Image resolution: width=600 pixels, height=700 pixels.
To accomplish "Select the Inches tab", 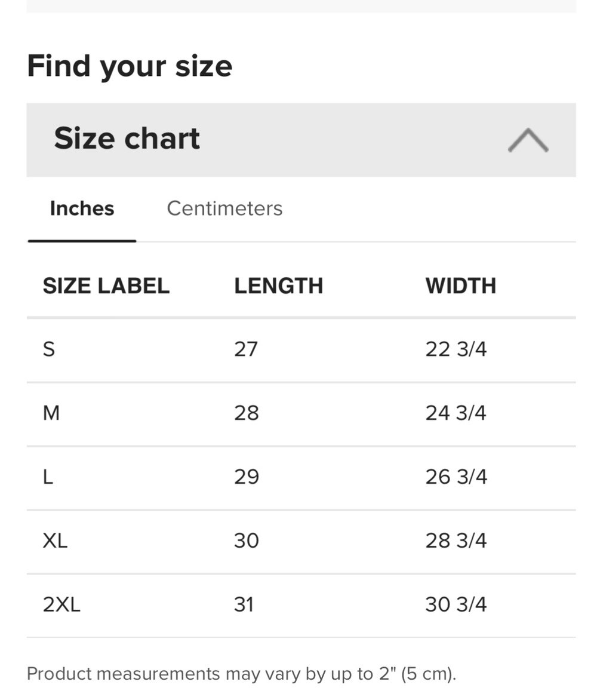I will coord(82,208).
